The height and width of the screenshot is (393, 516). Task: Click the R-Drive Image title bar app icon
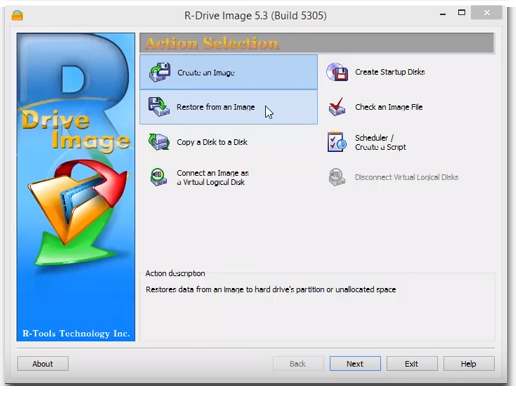pyautogui.click(x=17, y=15)
